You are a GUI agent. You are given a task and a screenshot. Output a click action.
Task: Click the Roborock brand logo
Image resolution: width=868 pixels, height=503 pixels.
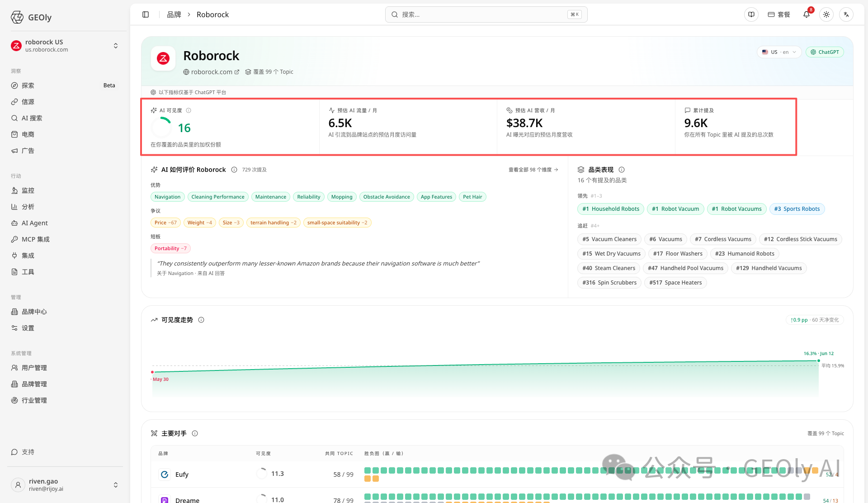point(163,58)
